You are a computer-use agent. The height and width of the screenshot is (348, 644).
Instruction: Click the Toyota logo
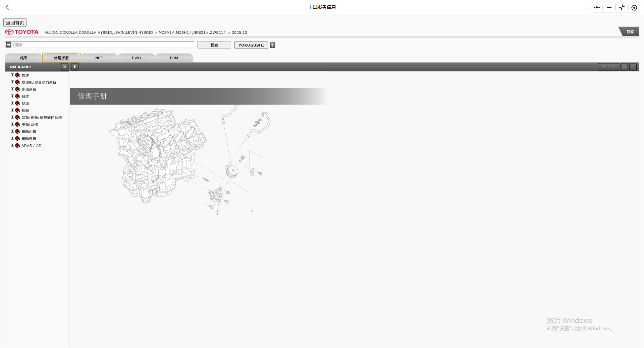tap(22, 32)
